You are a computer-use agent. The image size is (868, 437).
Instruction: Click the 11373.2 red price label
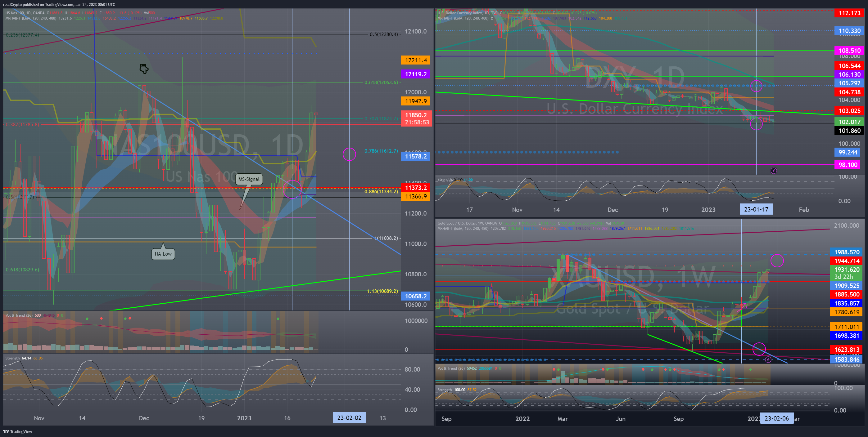tap(415, 188)
